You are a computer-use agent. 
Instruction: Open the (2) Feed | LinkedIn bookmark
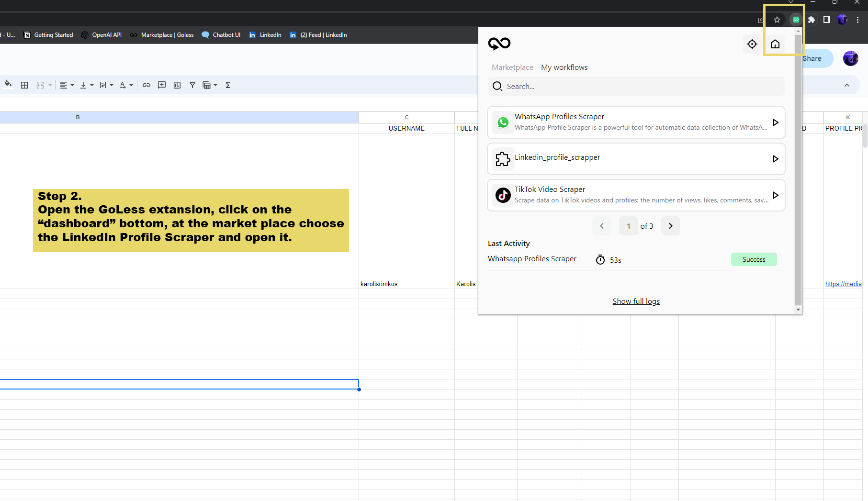click(x=318, y=35)
